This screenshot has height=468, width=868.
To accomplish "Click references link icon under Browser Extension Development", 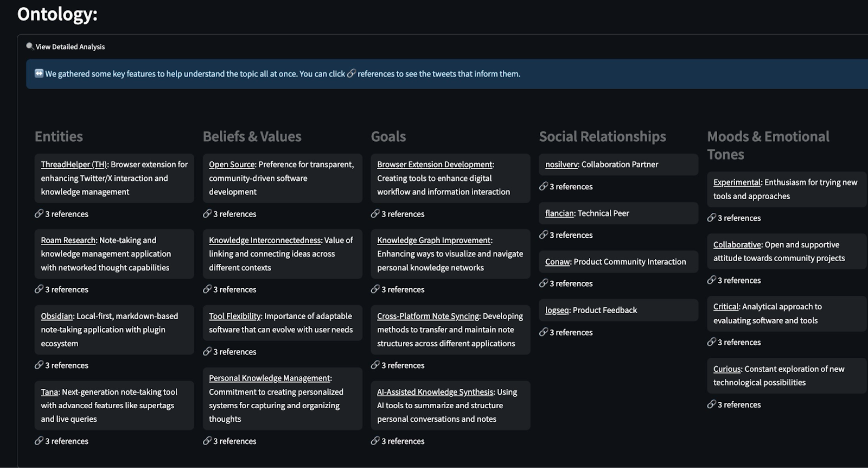I will pos(375,214).
